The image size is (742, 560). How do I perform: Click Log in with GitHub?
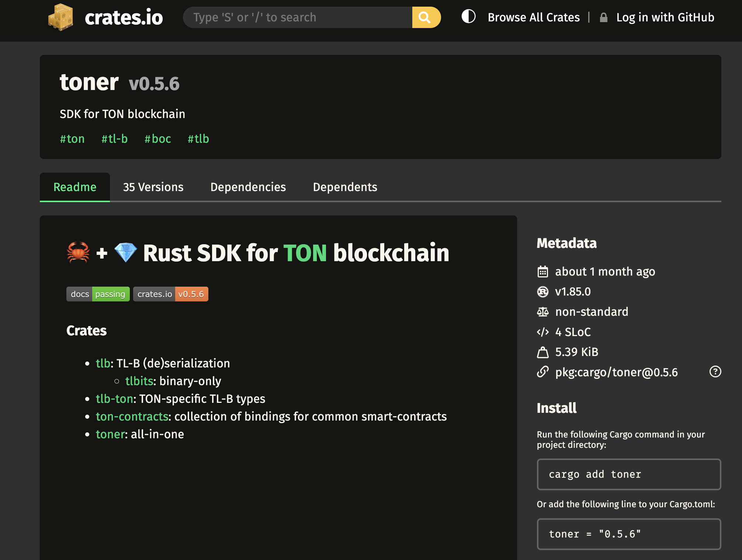click(x=665, y=17)
